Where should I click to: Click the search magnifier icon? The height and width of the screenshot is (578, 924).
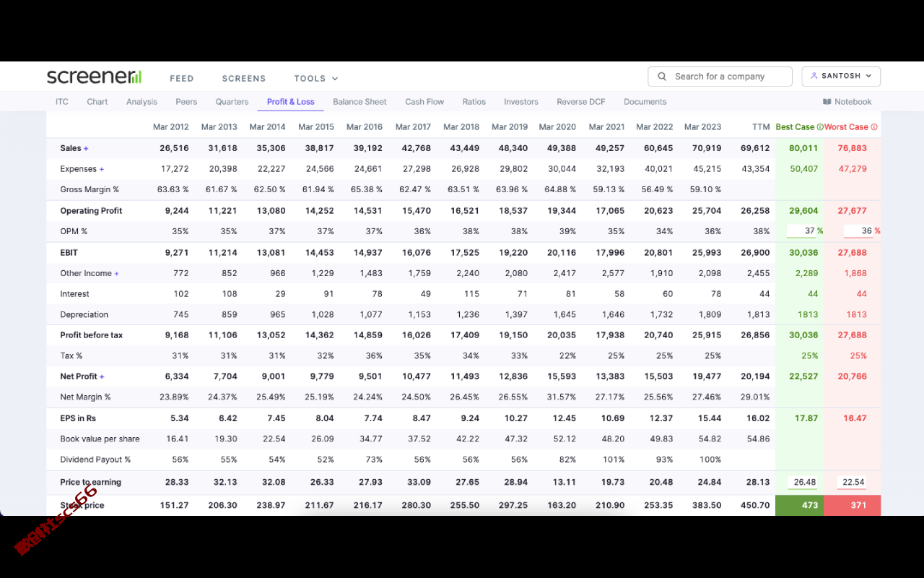(662, 77)
